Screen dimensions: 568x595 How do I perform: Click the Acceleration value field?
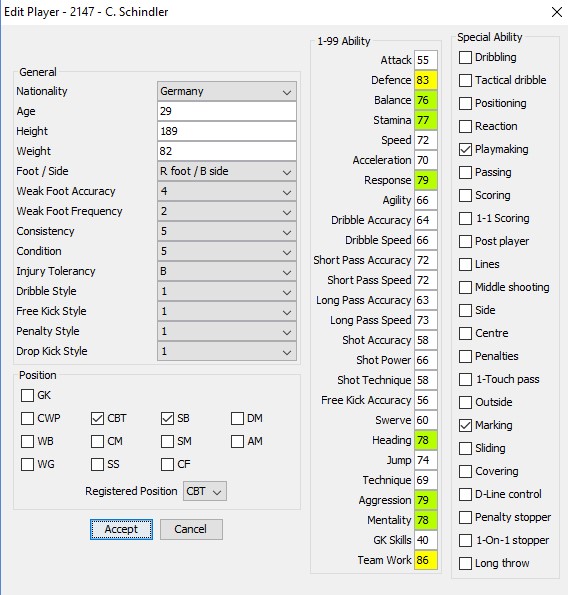click(426, 160)
